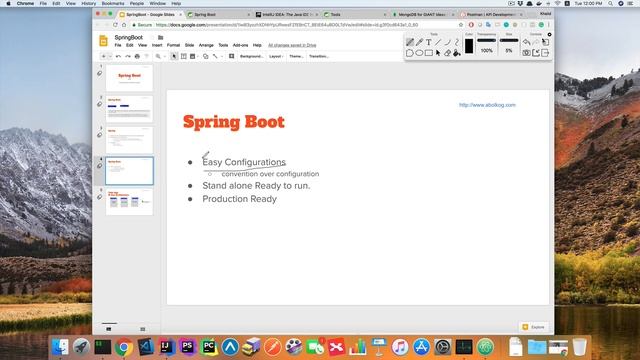Viewport: 640px width, 360px height.
Task: Exit annotation mode with the exit icon
Action: point(545,53)
